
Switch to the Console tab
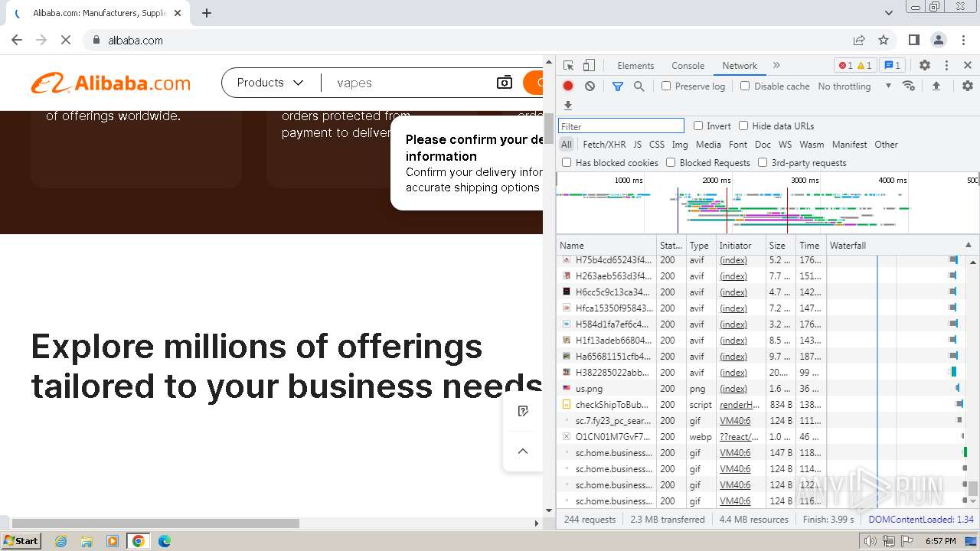[x=688, y=66]
